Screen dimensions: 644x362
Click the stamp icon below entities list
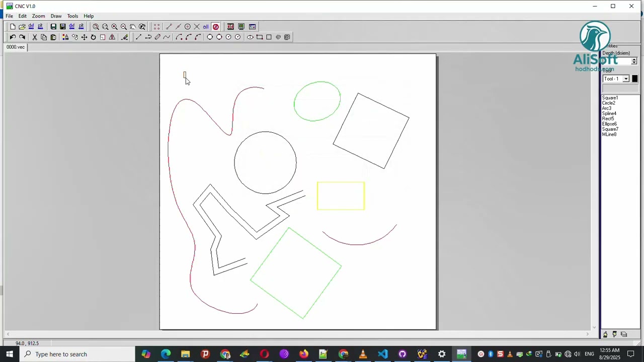pos(614,334)
